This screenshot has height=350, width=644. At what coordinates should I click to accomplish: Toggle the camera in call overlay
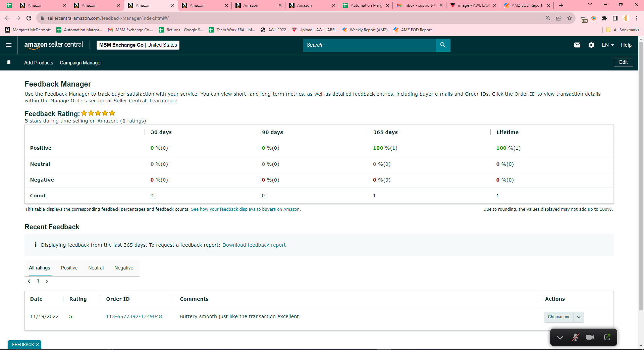click(590, 337)
